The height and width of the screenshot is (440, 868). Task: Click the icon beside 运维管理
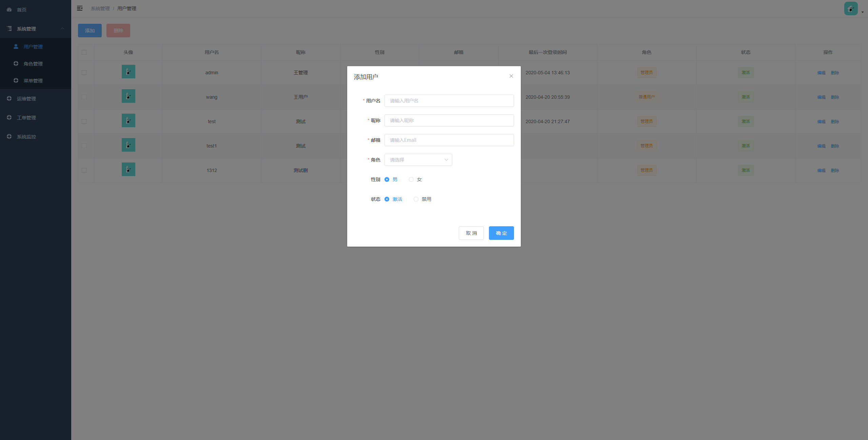pos(9,98)
